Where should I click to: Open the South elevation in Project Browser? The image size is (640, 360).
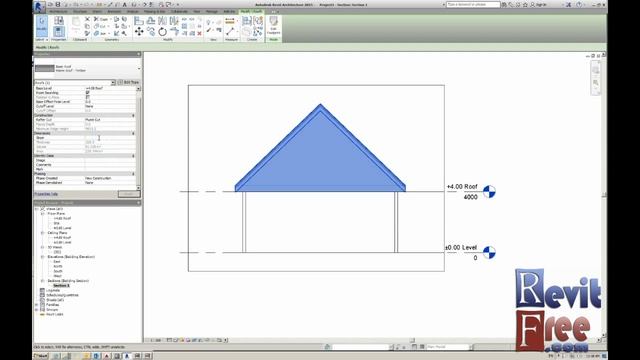coord(58,271)
